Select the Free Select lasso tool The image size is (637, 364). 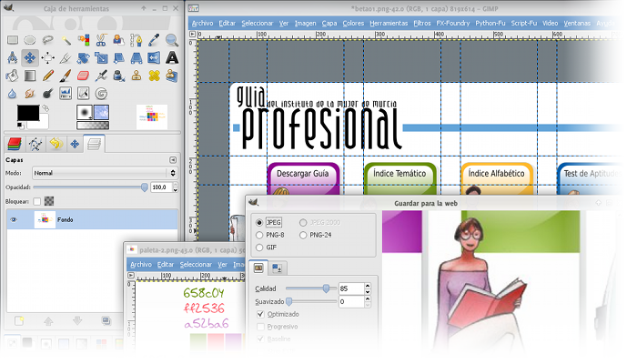47,40
